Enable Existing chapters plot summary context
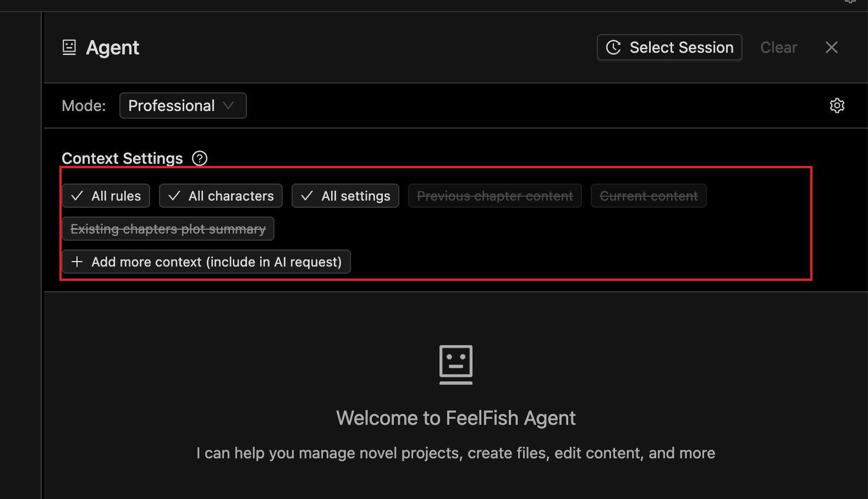Viewport: 868px width, 499px height. (x=168, y=229)
